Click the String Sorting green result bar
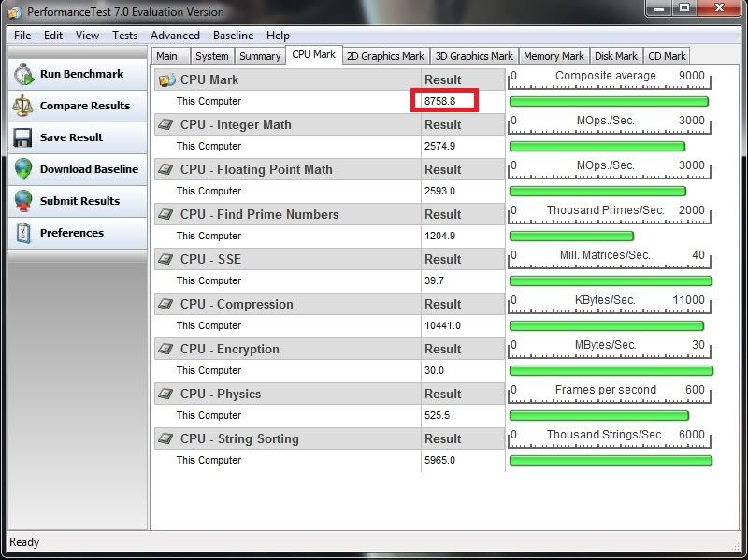The image size is (748, 560). coord(611,460)
